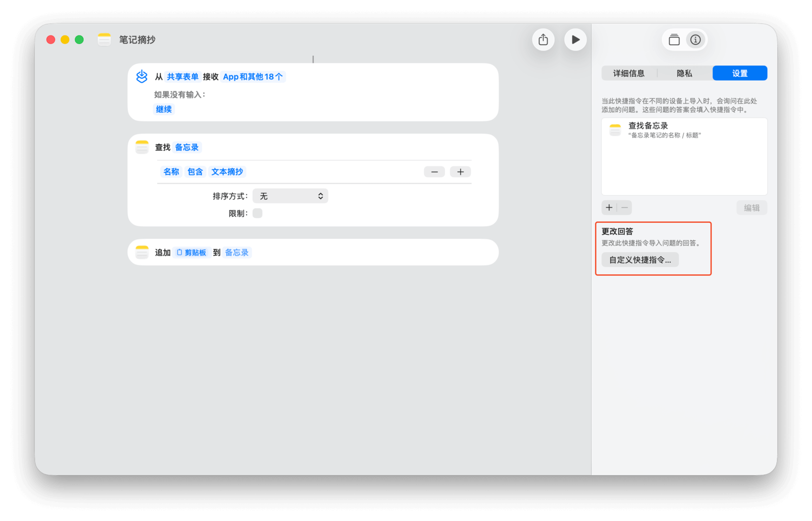Expand the App和其他18个 input types

253,77
